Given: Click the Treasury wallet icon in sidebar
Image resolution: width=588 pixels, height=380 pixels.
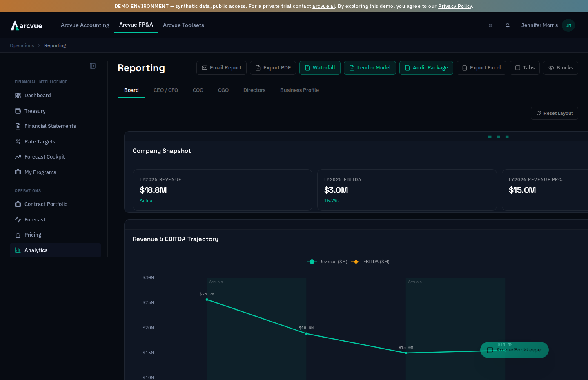Looking at the screenshot, I should tap(18, 111).
